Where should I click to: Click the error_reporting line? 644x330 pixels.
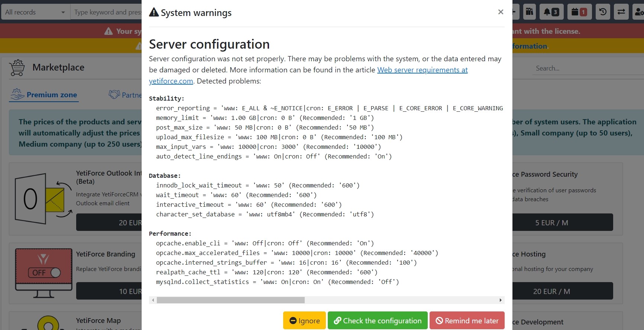point(329,108)
